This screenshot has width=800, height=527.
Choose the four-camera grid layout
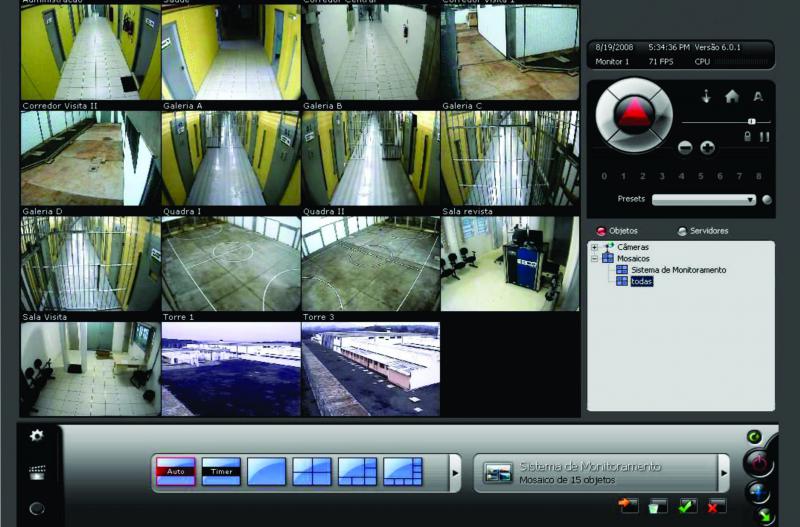click(x=312, y=471)
